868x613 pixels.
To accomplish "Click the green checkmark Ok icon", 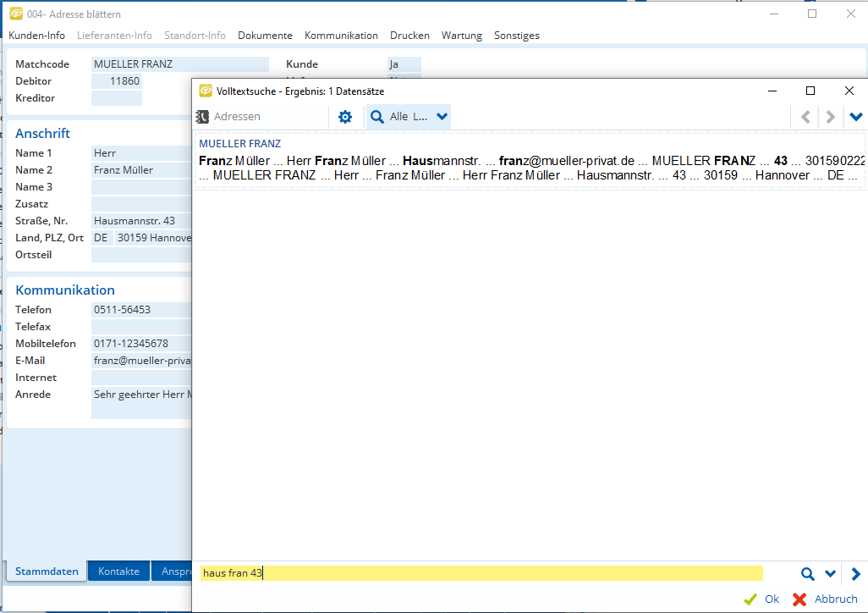I will tap(750, 599).
